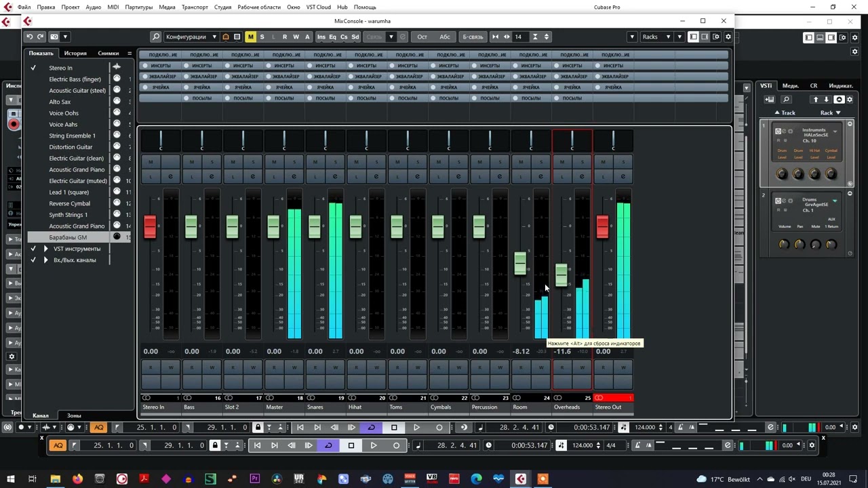
Task: Click lower transport bar Stop button
Action: click(351, 445)
